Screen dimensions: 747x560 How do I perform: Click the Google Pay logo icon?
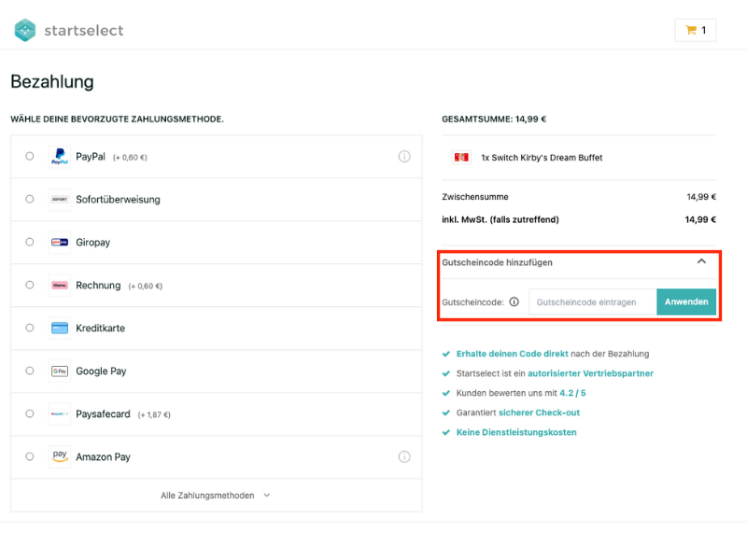(x=60, y=371)
